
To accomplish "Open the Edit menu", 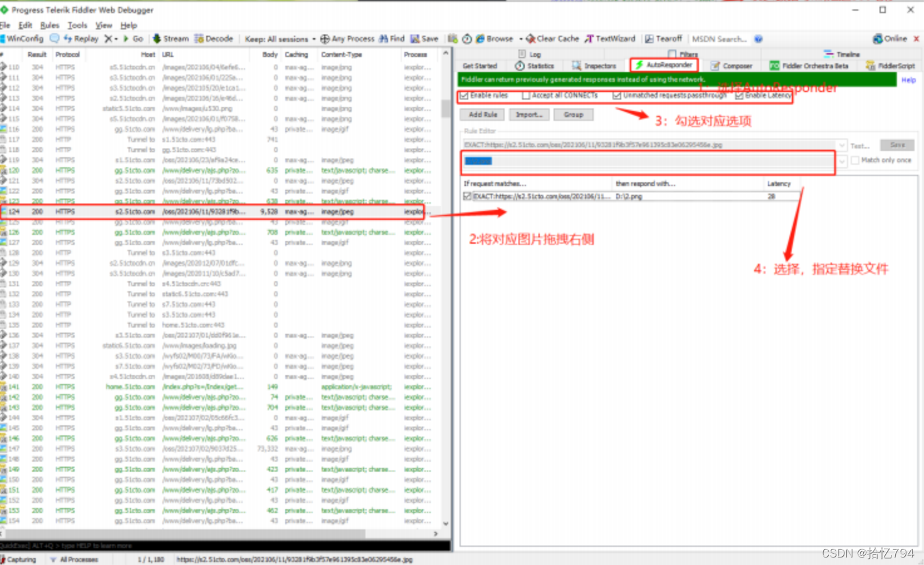I will tap(25, 25).
